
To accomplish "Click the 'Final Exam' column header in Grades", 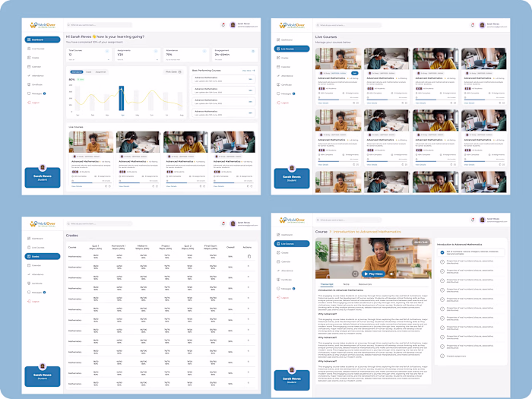I will click(x=211, y=247).
